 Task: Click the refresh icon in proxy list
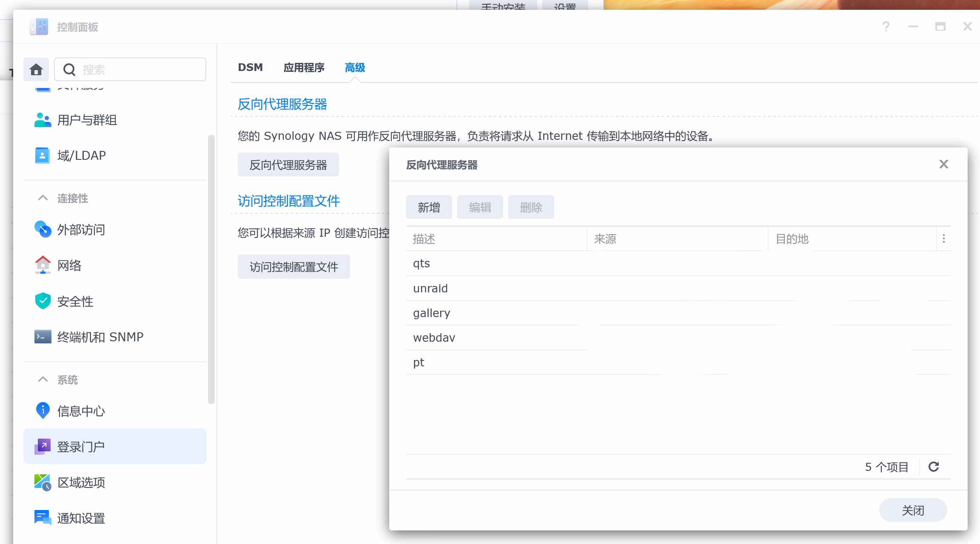934,467
